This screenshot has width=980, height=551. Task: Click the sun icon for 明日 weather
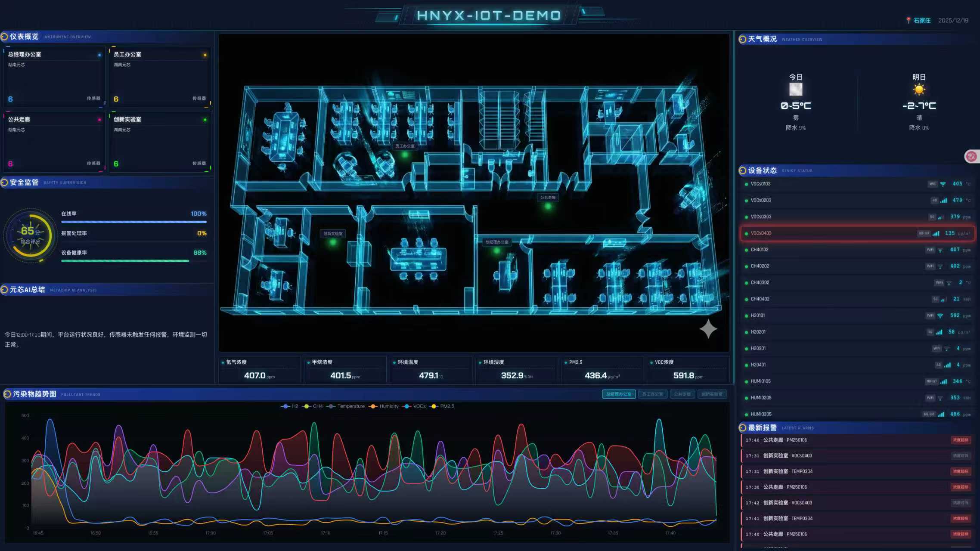click(x=919, y=90)
